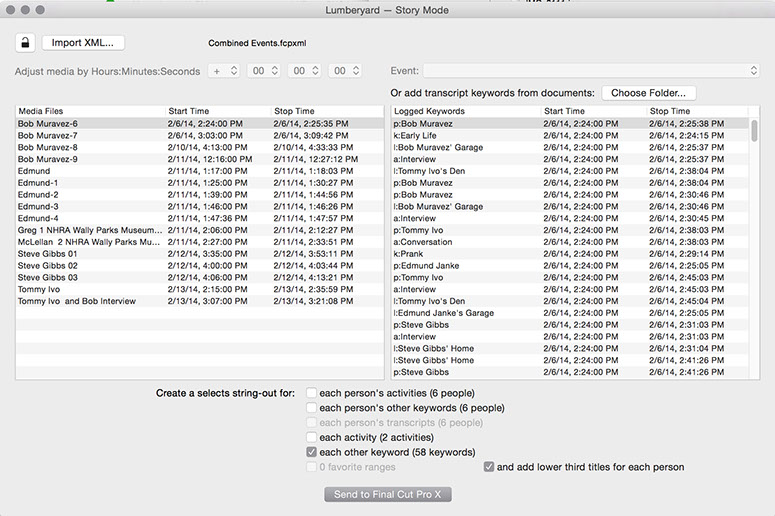This screenshot has height=516, width=775.
Task: Select the Steve Gibbs 03 row
Action: coord(200,278)
